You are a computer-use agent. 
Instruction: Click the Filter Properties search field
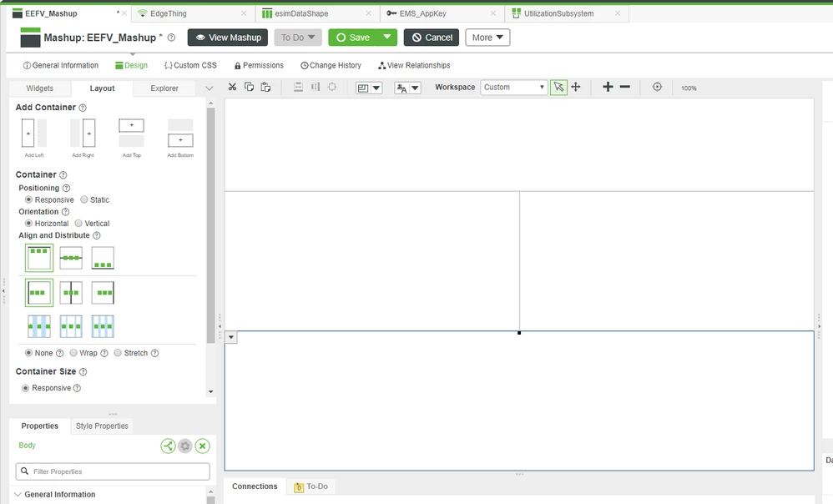[x=113, y=471]
